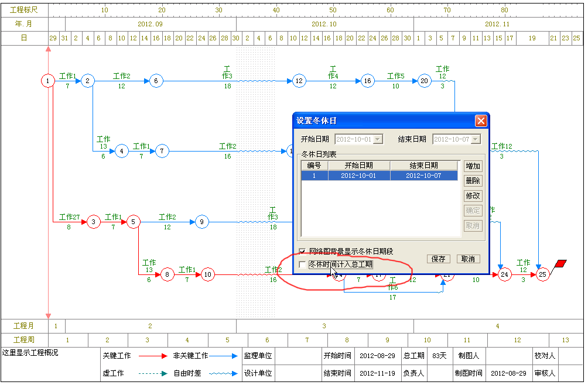This screenshot has width=588, height=385.
Task: Open the 开始日期 date dropdown
Action: coord(378,139)
